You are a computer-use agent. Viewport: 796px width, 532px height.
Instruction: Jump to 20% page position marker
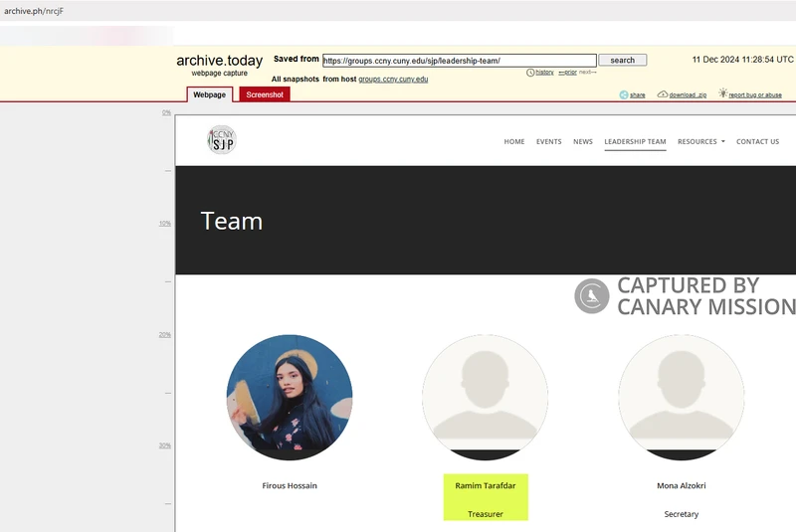click(165, 335)
